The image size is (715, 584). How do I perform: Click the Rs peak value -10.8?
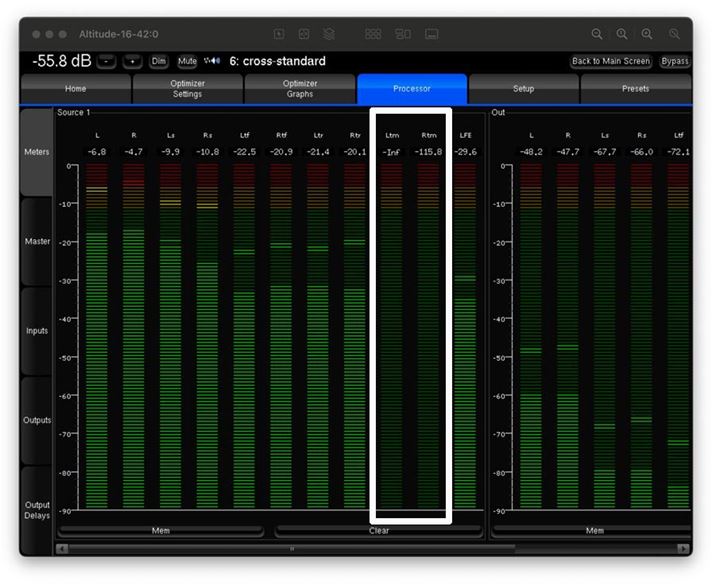207,152
